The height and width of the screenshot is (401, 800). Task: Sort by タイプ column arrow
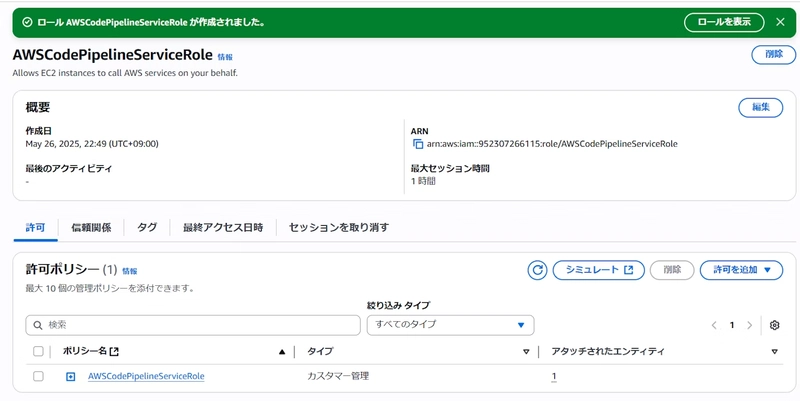tap(527, 352)
